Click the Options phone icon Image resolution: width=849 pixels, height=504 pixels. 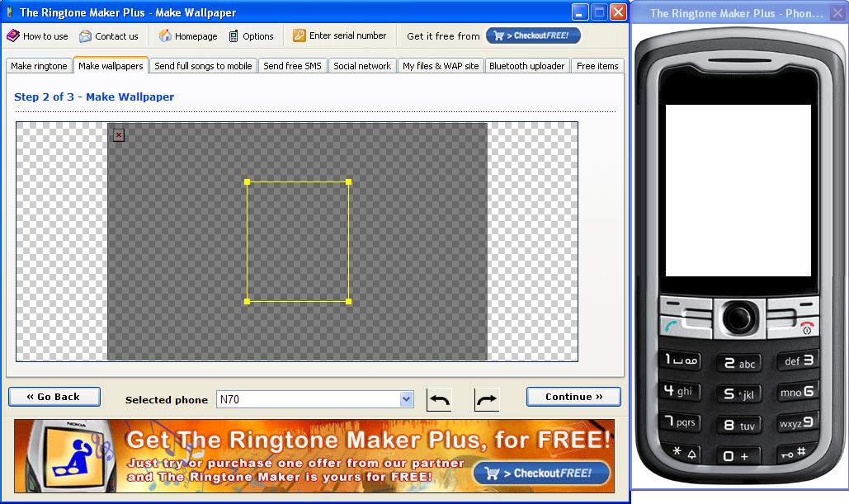tap(233, 36)
